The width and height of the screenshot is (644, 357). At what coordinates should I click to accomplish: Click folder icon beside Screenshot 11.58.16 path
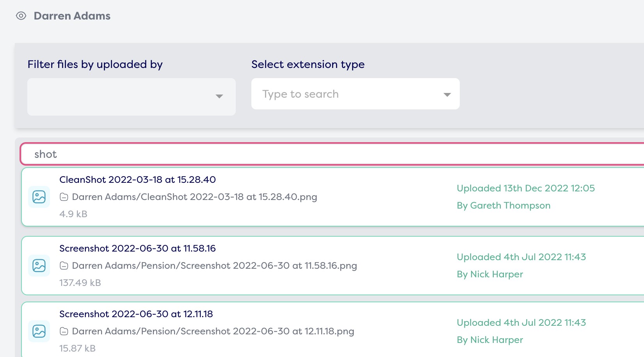coord(64,266)
